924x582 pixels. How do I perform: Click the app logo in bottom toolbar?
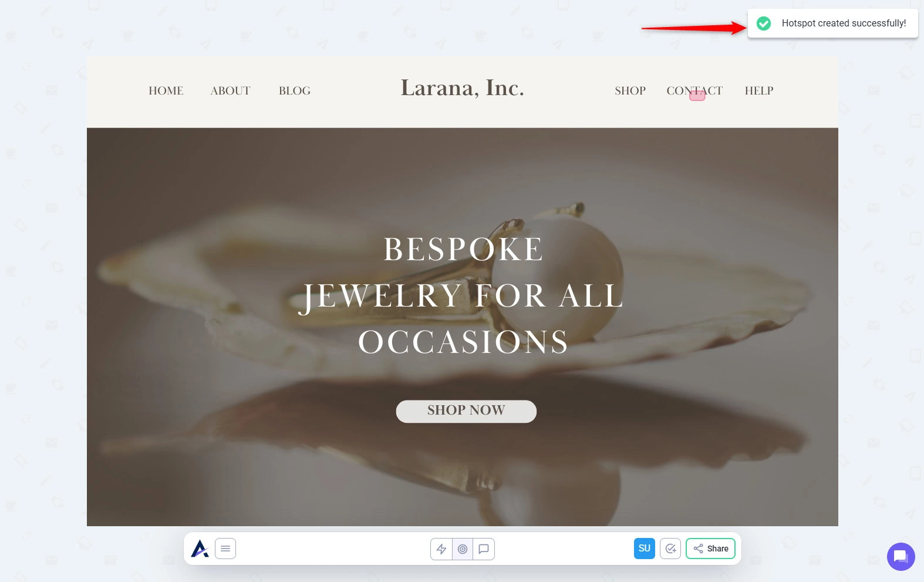200,549
